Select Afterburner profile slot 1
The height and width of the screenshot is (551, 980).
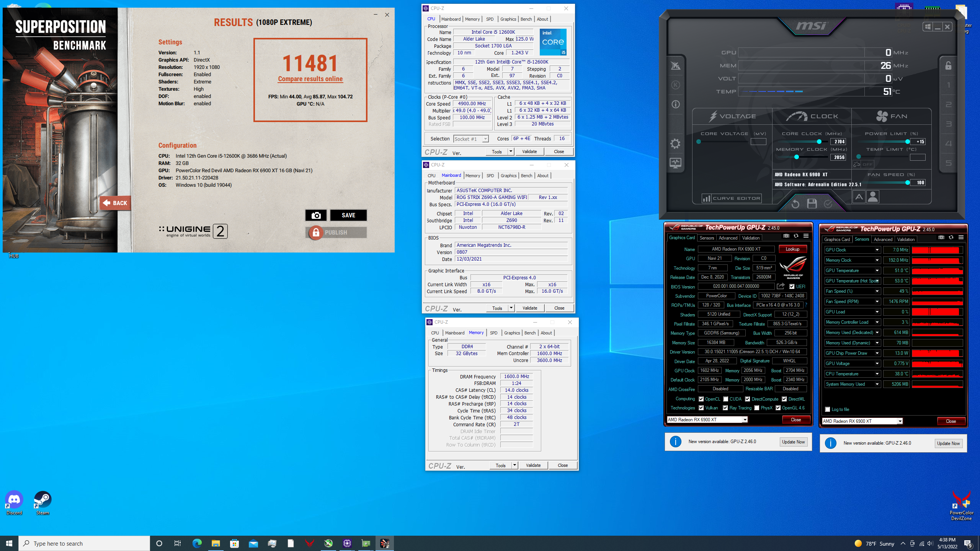coord(948,85)
